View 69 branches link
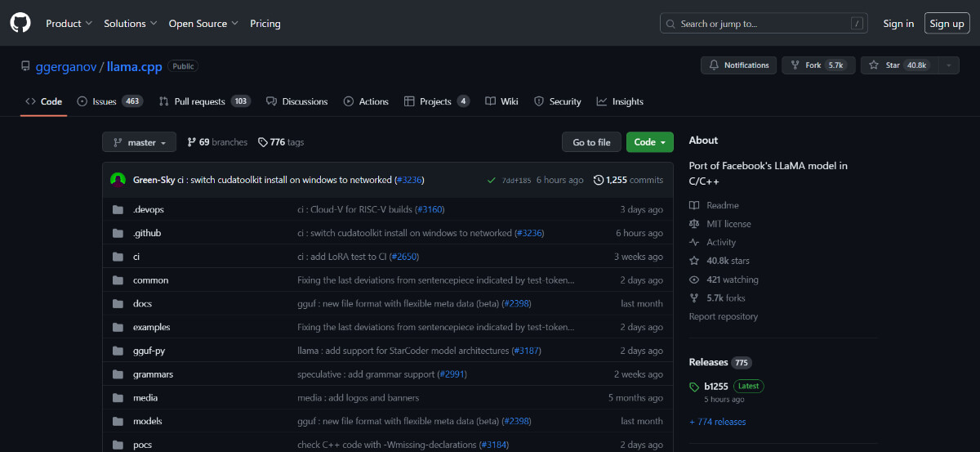 [x=217, y=142]
